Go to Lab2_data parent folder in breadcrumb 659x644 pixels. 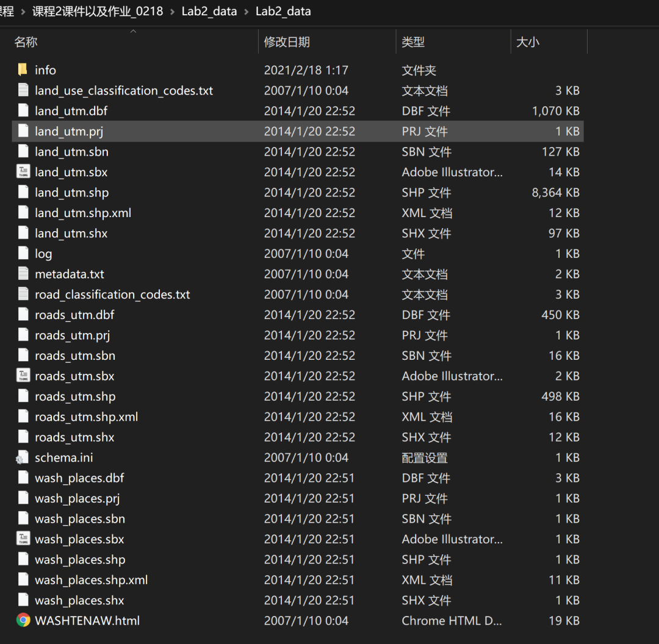[x=209, y=11]
